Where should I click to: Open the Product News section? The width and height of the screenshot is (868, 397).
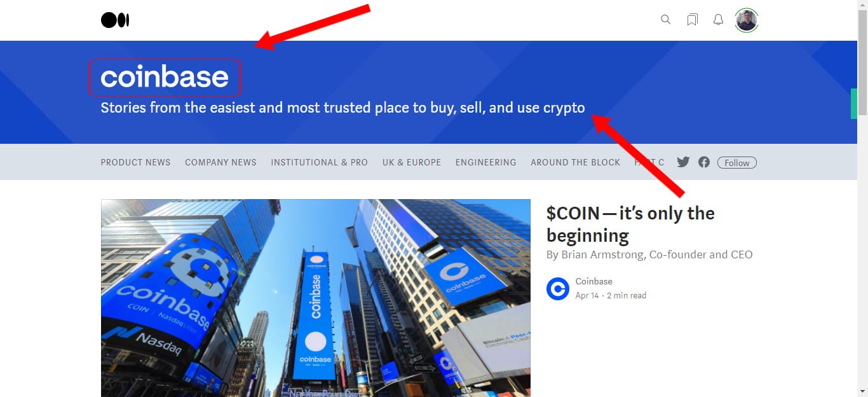[x=135, y=162]
